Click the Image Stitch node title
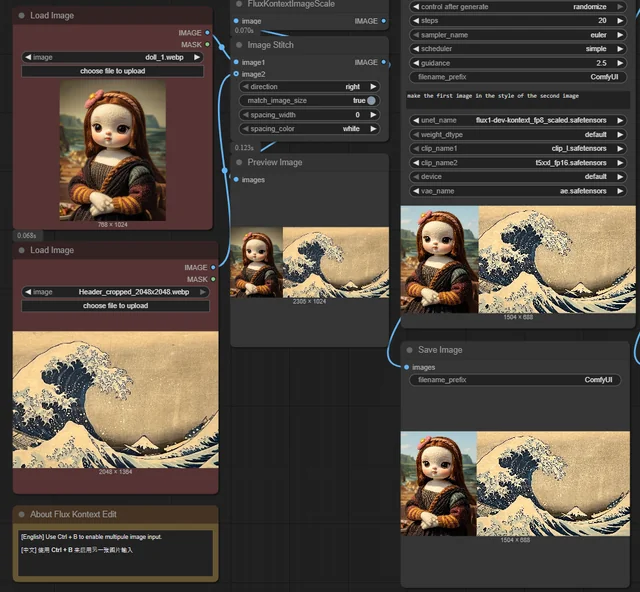Image resolution: width=640 pixels, height=592 pixels. click(x=270, y=45)
